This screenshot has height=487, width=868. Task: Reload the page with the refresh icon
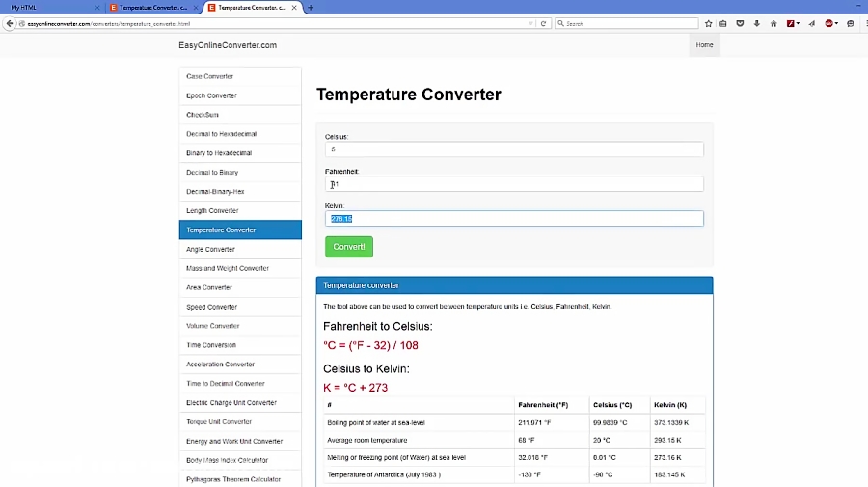(543, 24)
